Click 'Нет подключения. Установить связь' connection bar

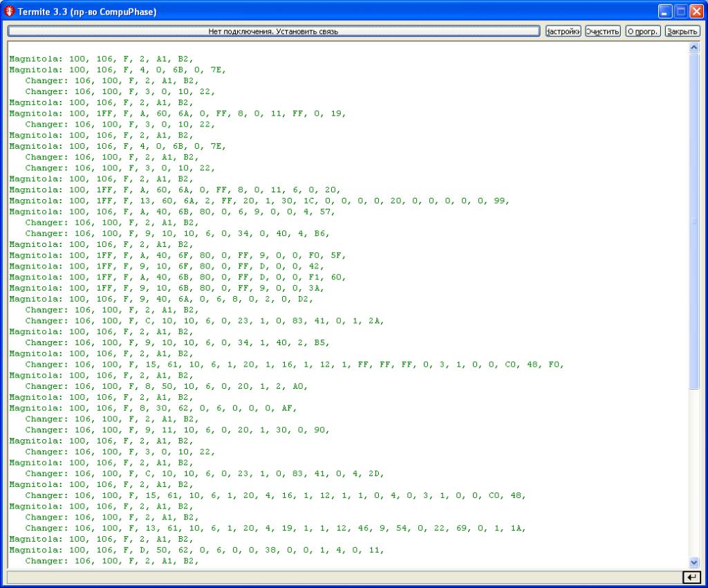pos(273,31)
